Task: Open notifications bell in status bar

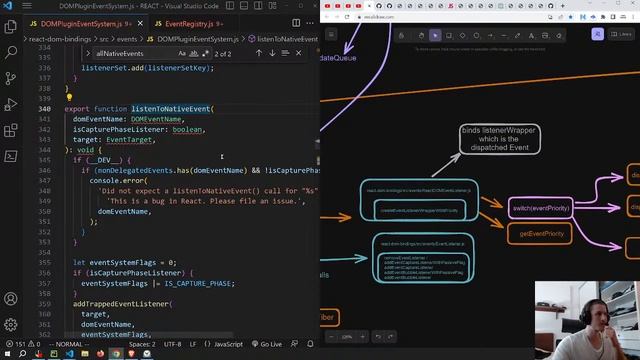Action: click(310, 344)
